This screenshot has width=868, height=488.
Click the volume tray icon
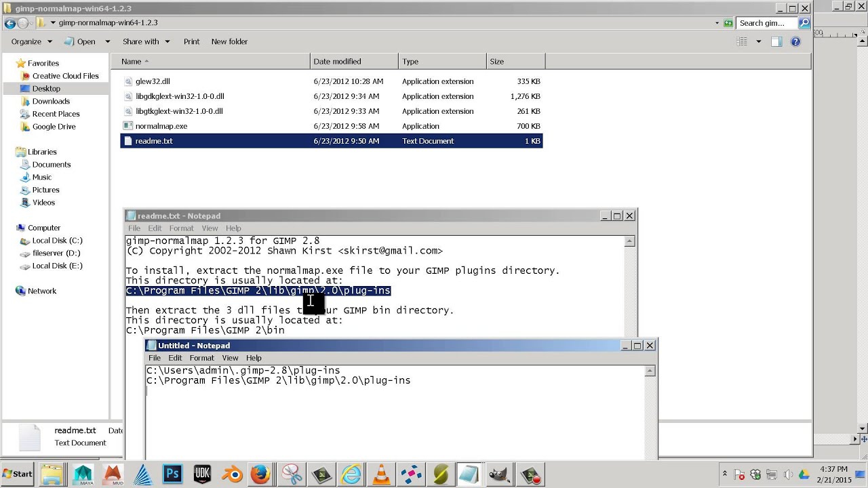click(x=789, y=474)
